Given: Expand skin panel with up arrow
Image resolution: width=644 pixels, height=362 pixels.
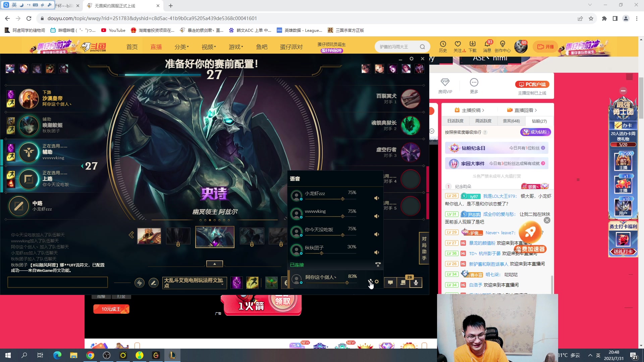Looking at the screenshot, I should tap(215, 264).
